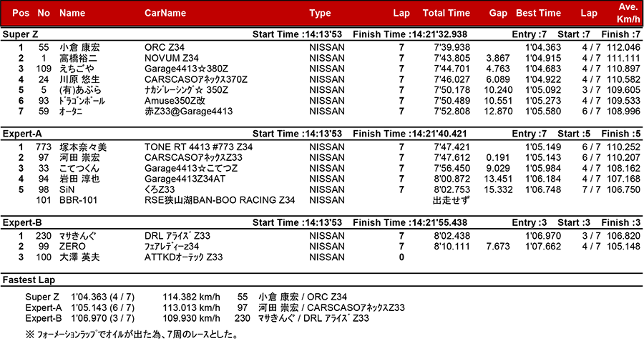Image resolution: width=644 pixels, height=341 pixels.
Task: Click driver name 'SiN'
Action: click(67, 189)
